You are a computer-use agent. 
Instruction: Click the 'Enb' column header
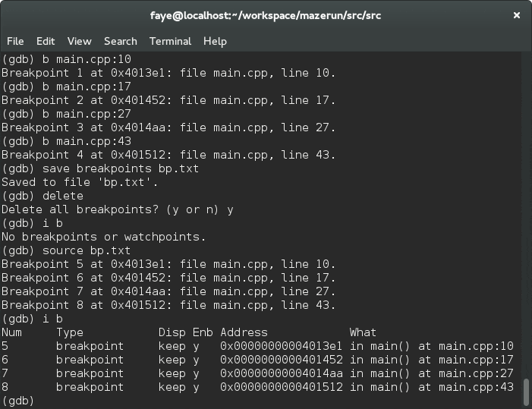[203, 332]
